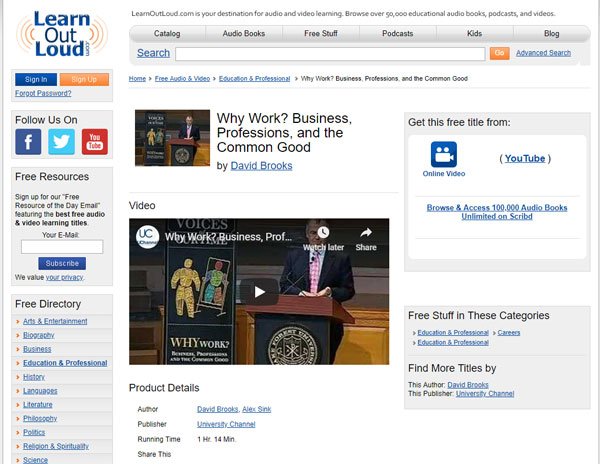This screenshot has width=600, height=464.
Task: Open University Channel under Find More Titles
Action: click(485, 394)
